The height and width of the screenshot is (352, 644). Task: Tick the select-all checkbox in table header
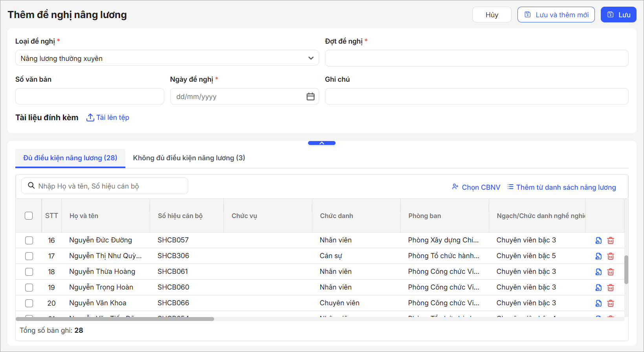[29, 216]
